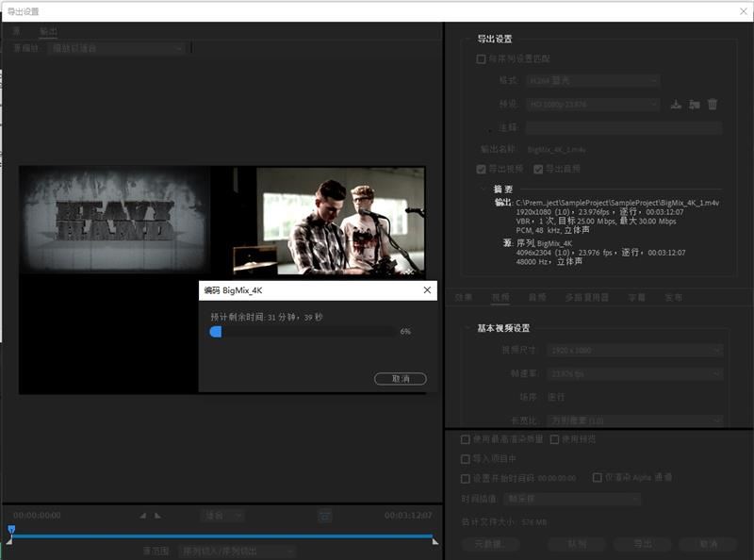Click the 注释 comment input field
Screen dimensions: 754x560
coord(624,127)
